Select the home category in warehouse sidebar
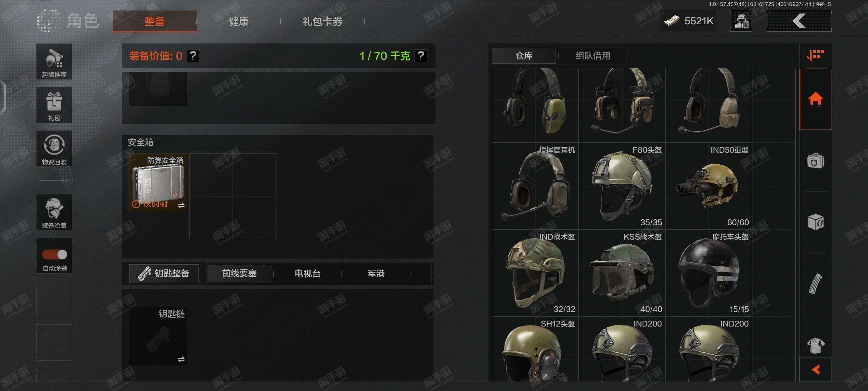868x391 pixels. [x=816, y=99]
